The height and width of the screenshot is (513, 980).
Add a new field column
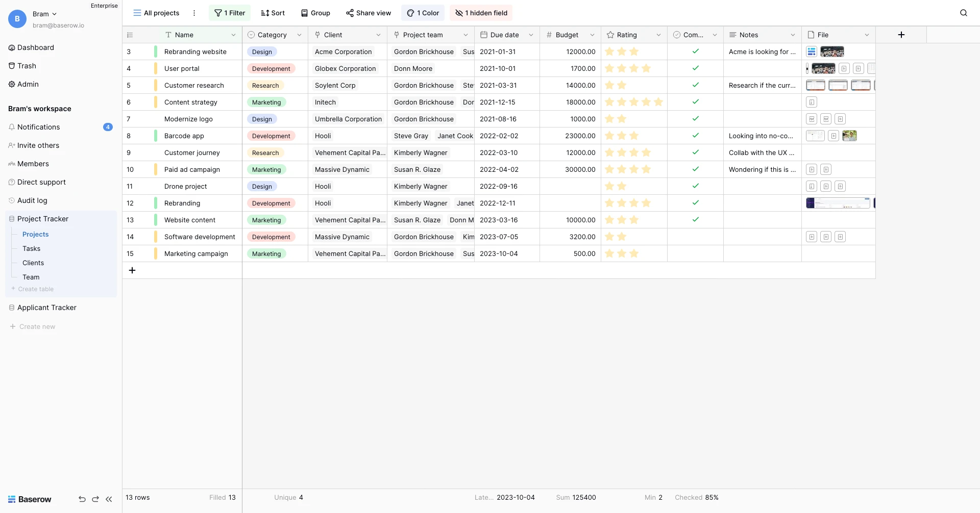[x=901, y=35]
